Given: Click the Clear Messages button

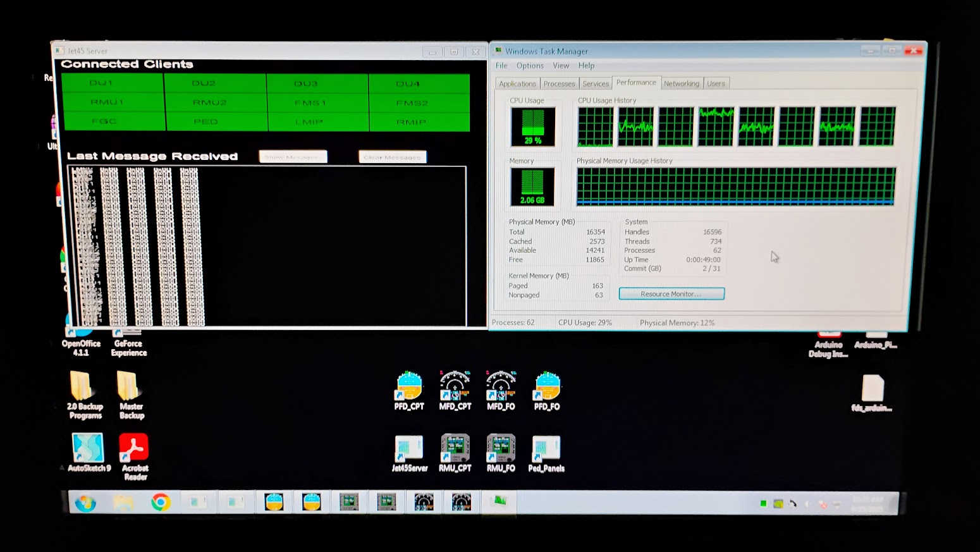Looking at the screenshot, I should coord(392,157).
